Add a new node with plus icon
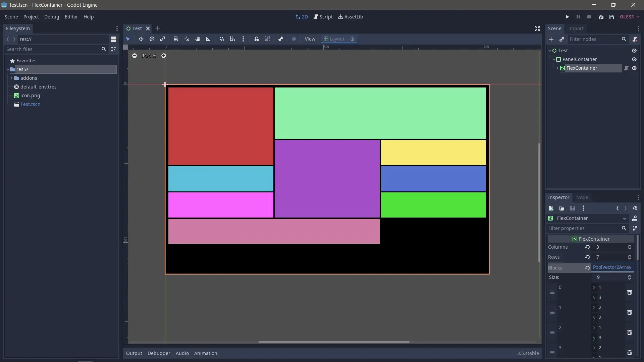 tap(551, 39)
